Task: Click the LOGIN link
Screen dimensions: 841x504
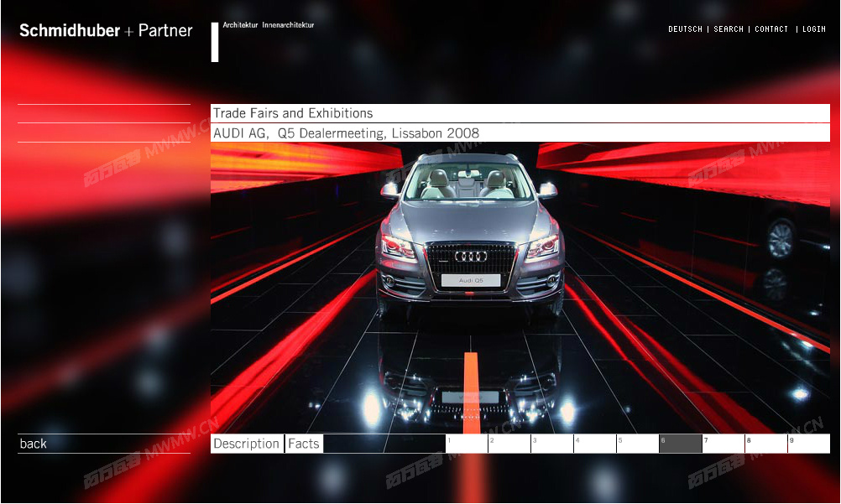Action: point(813,29)
